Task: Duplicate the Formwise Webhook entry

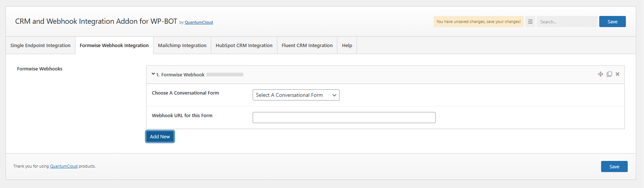Action: (x=609, y=74)
